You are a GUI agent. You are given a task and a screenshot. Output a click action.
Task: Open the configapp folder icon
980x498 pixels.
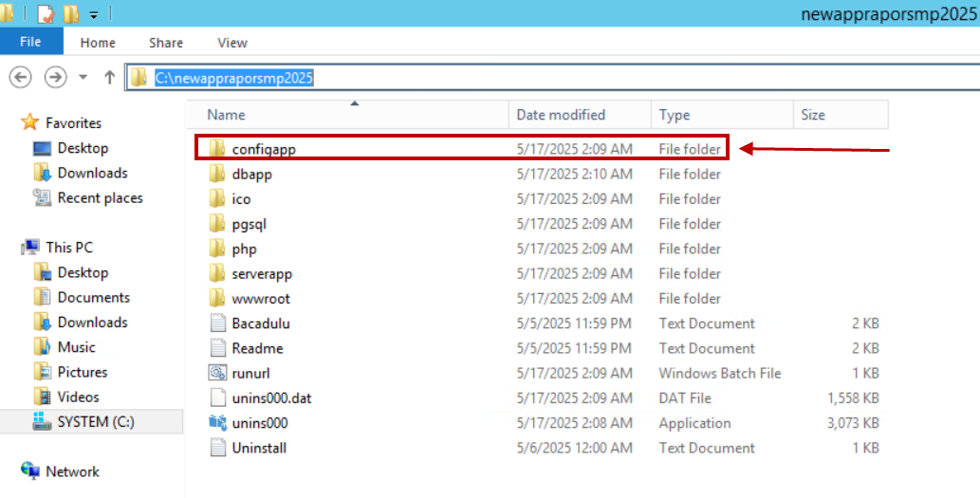click(x=217, y=149)
